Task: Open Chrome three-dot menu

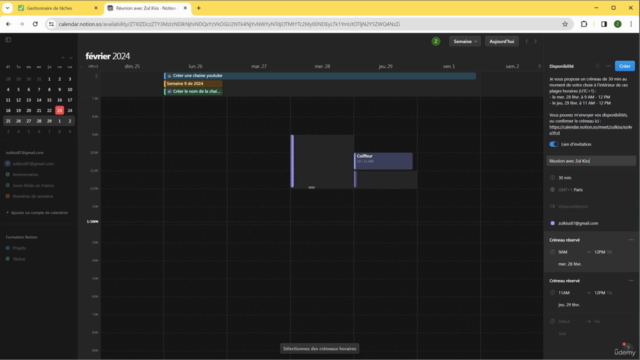Action: [x=631, y=24]
